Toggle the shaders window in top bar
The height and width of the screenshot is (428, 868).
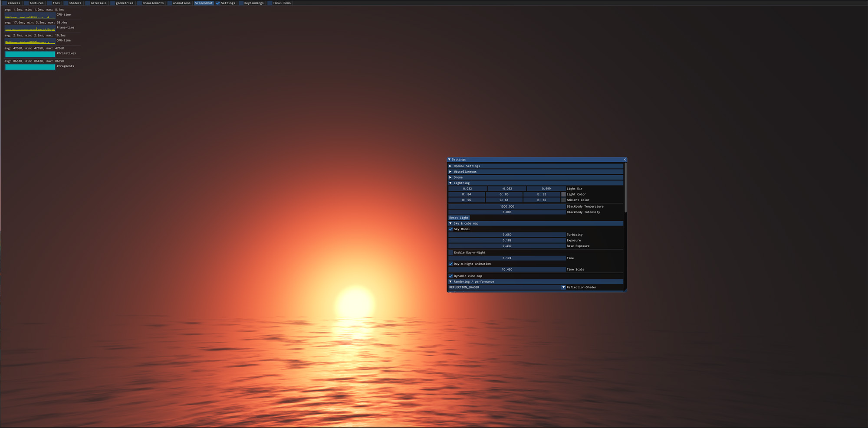coord(66,3)
